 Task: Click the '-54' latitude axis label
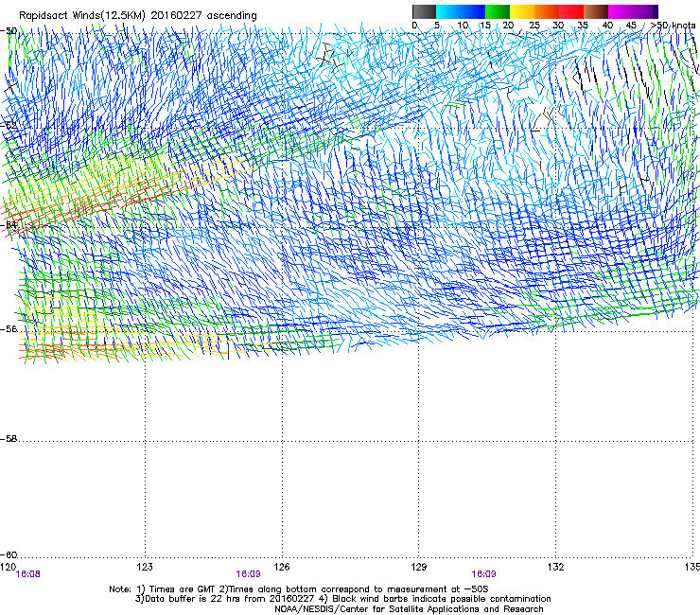pyautogui.click(x=9, y=224)
